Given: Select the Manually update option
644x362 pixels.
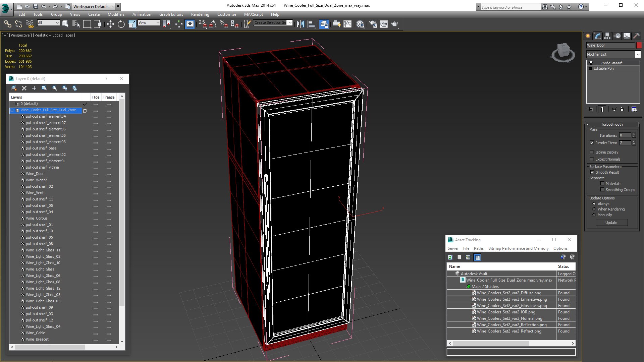Looking at the screenshot, I should [x=594, y=215].
